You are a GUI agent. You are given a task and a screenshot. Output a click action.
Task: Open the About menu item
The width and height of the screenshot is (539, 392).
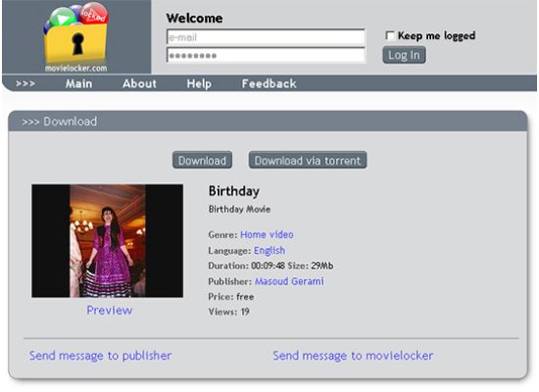click(x=139, y=83)
